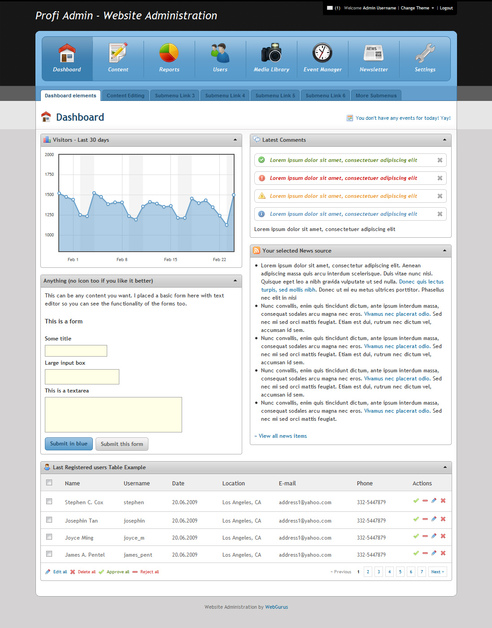Check the Joyce Ming row checkbox

click(49, 537)
